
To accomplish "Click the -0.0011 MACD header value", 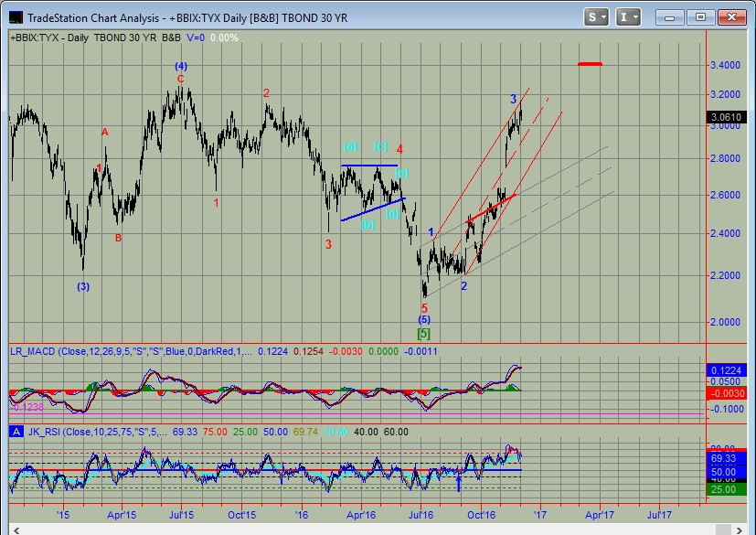I will click(421, 351).
